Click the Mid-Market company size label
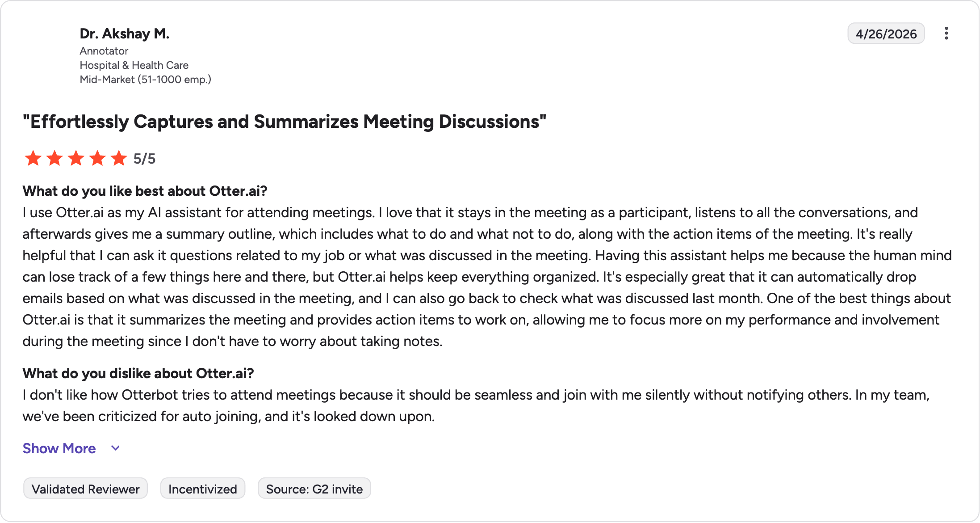 click(x=146, y=80)
